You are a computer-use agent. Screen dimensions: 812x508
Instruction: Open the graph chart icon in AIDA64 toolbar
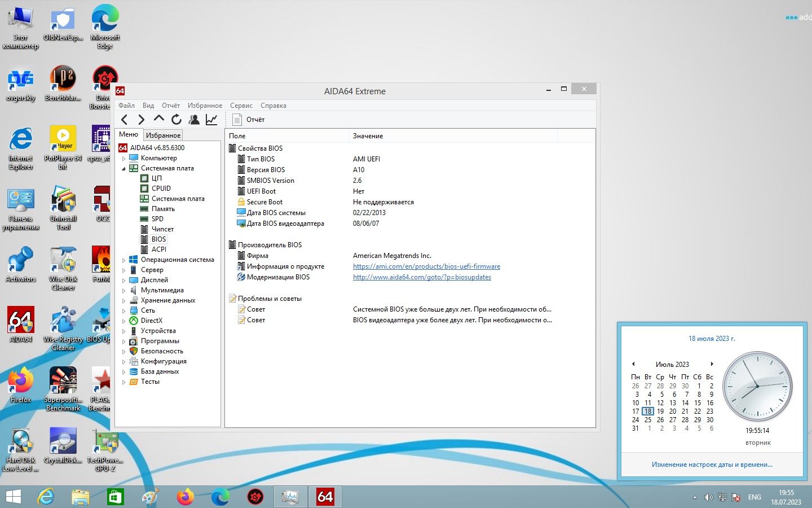[x=211, y=120]
